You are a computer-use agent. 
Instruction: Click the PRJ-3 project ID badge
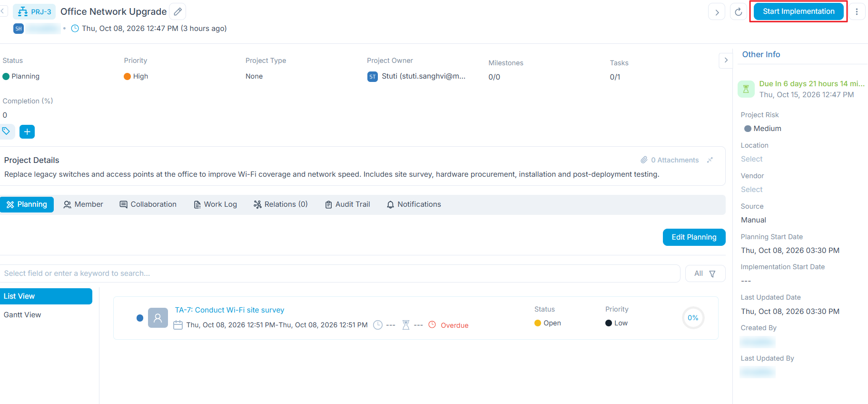34,11
